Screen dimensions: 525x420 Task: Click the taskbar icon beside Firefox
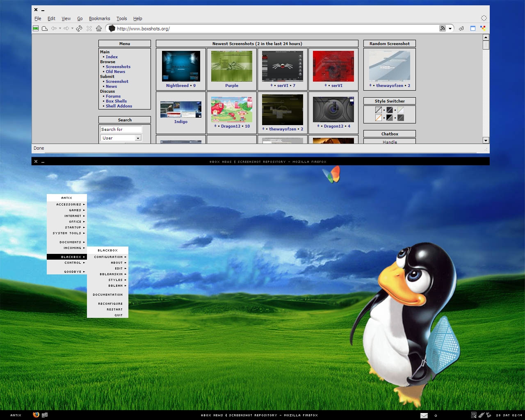pyautogui.click(x=45, y=415)
